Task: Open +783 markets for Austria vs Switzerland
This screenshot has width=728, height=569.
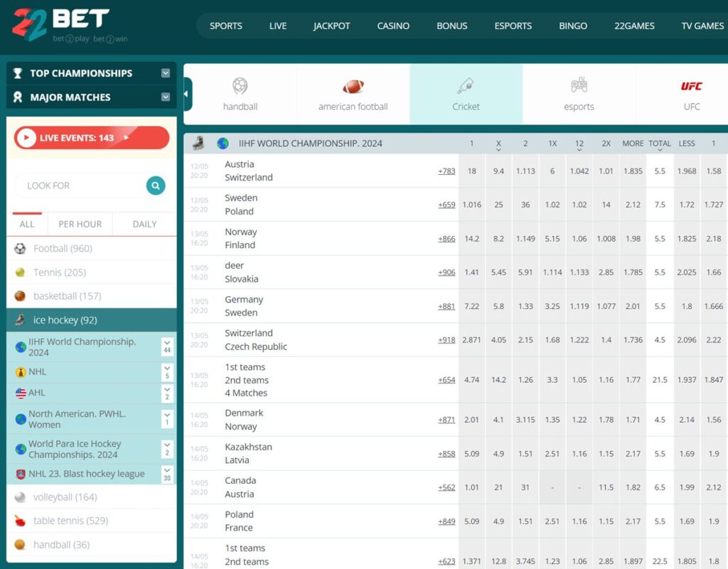Action: (x=446, y=171)
